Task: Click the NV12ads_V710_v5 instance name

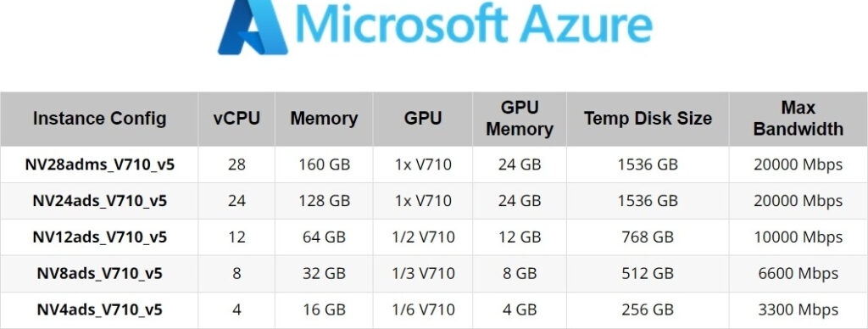Action: pos(100,237)
